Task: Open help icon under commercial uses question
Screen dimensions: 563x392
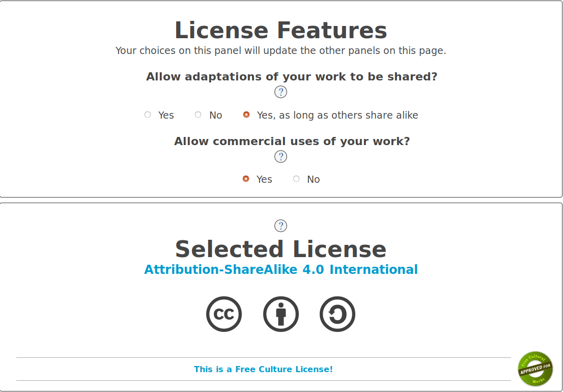Action: tap(280, 156)
